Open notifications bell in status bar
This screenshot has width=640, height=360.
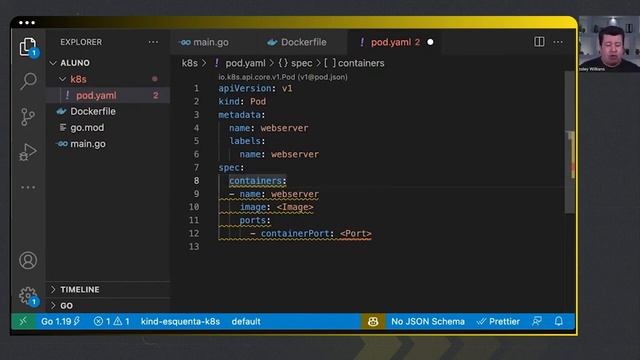click(x=559, y=322)
